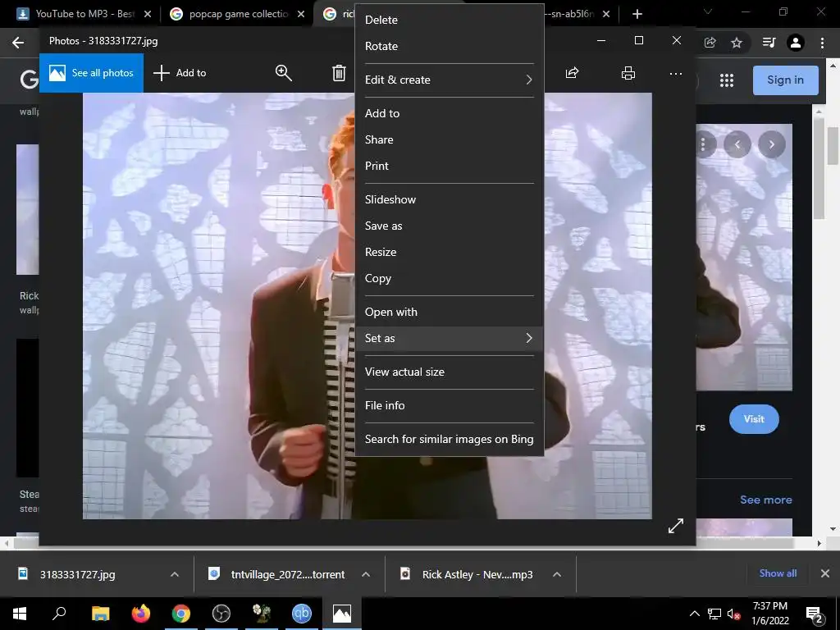Click the next image arrow in Google preview
840x630 pixels.
(x=771, y=144)
